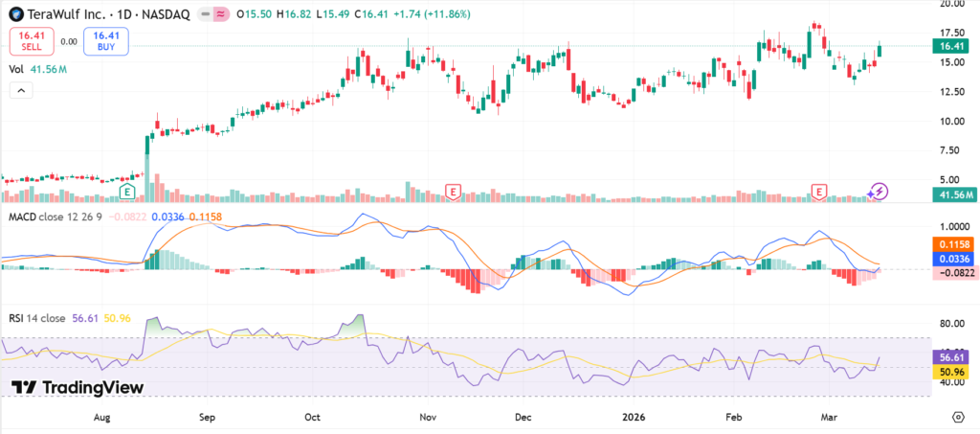Click the purple 56.61 RSI value label
The width and height of the screenshot is (980, 434).
(x=951, y=356)
